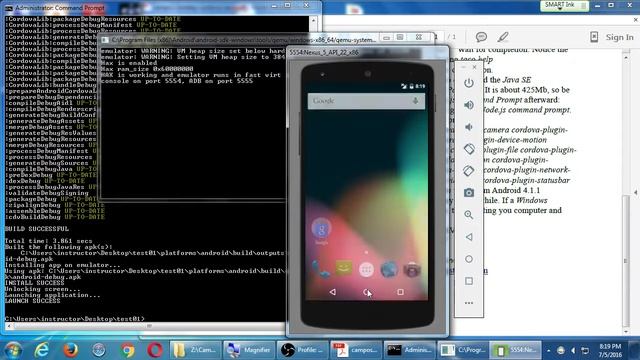Rotate the emulator left using the upper rotate icon
This screenshot has width=640, height=360.
coord(469,149)
